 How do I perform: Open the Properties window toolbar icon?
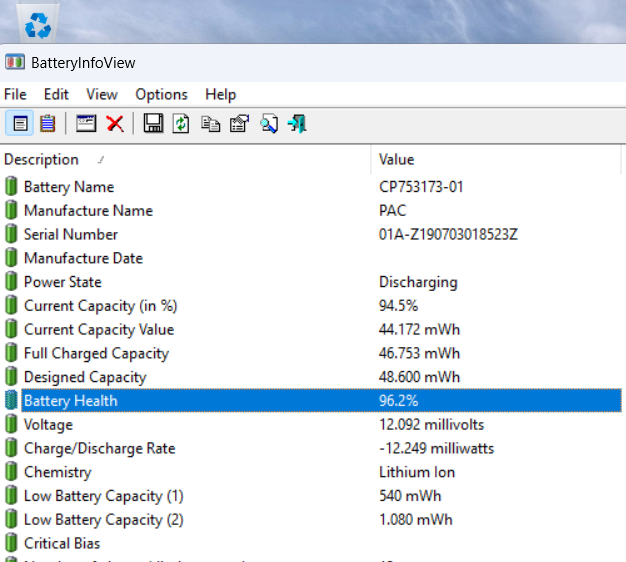click(86, 123)
